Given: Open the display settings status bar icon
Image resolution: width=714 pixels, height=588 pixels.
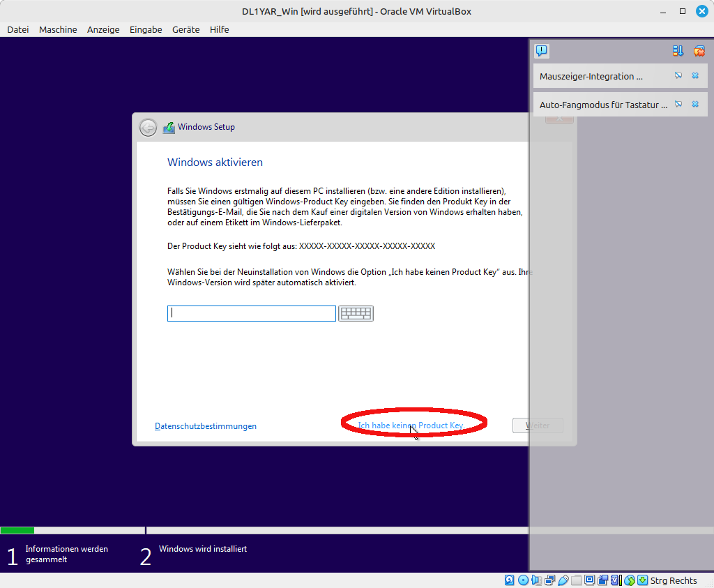Looking at the screenshot, I should coord(589,580).
